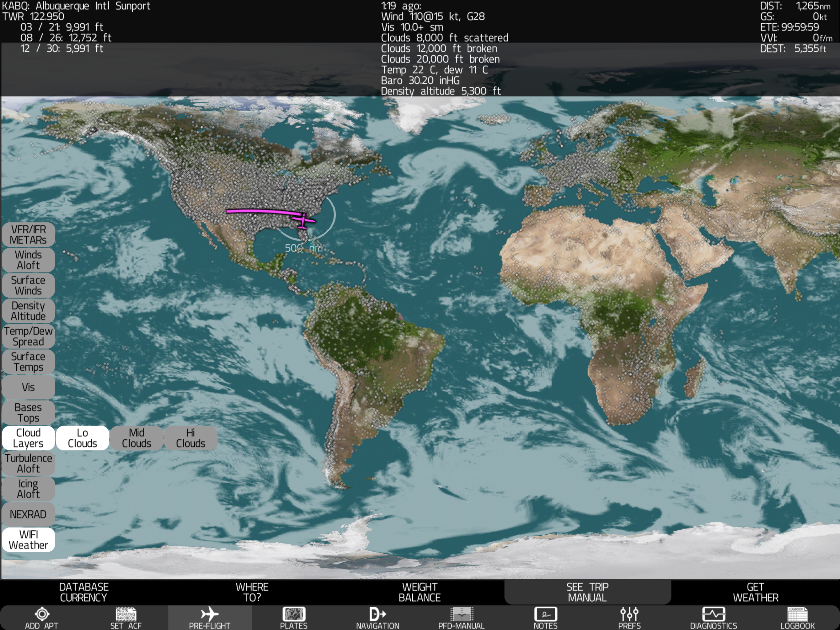Switch to the SEE TRIP MANUAL tab
This screenshot has width=840, height=630.
587,592
